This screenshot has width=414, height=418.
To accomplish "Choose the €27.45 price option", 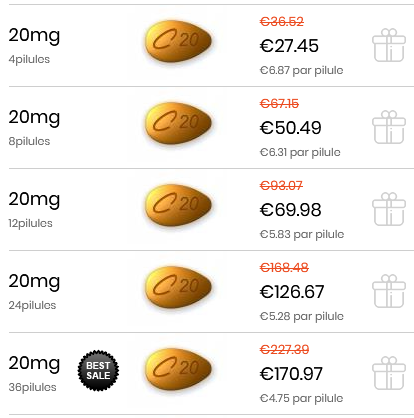I will [289, 46].
